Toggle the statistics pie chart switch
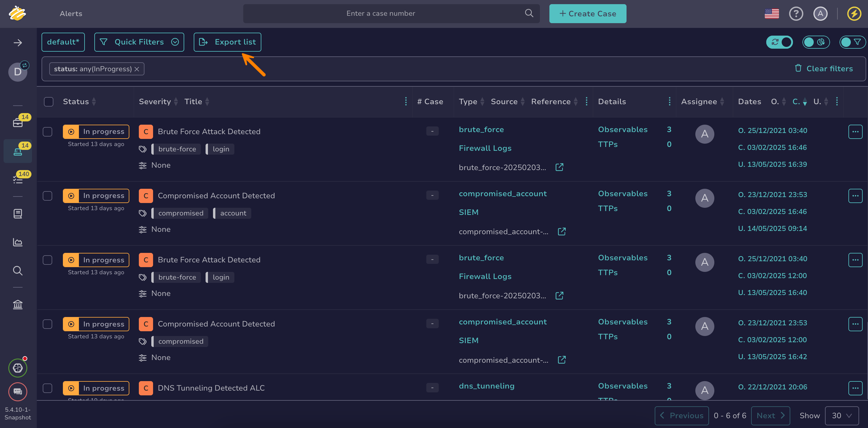 pos(816,42)
